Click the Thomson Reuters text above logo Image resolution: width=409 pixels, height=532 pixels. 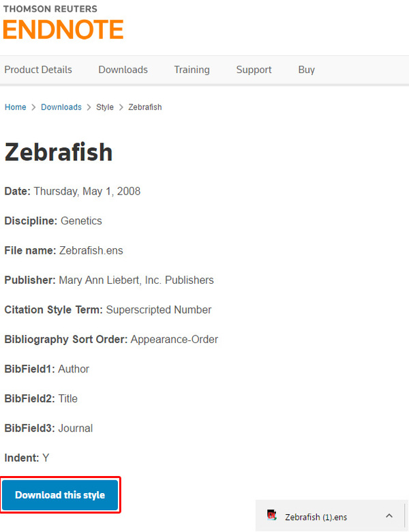click(50, 10)
